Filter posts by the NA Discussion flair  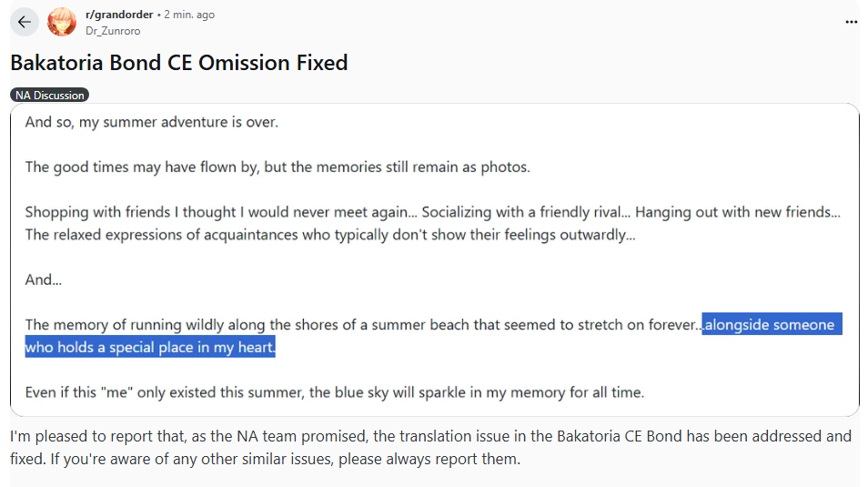tap(50, 96)
